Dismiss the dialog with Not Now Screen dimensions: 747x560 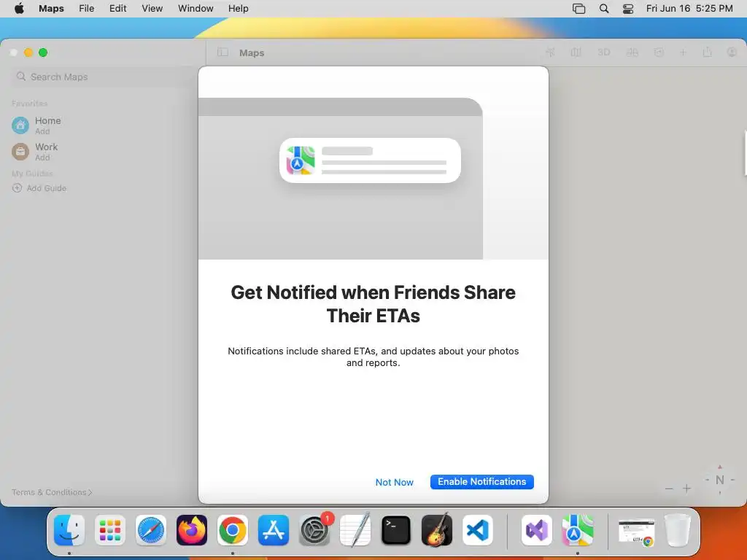[x=394, y=483]
